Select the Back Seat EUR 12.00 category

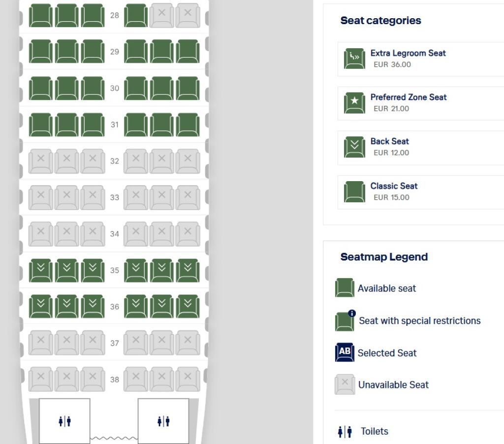tap(420, 148)
